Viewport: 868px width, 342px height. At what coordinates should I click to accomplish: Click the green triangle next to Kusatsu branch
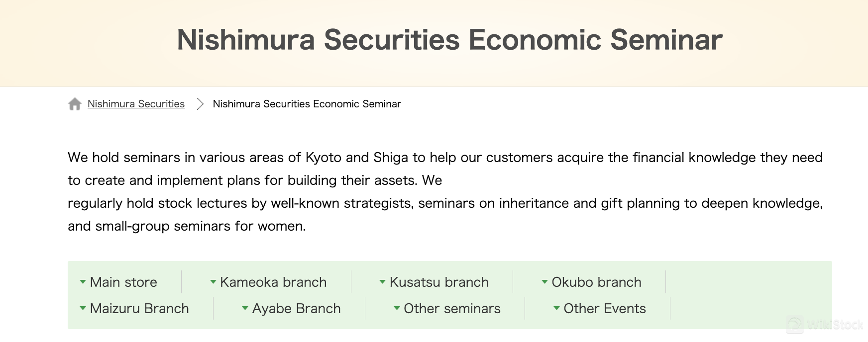[382, 282]
